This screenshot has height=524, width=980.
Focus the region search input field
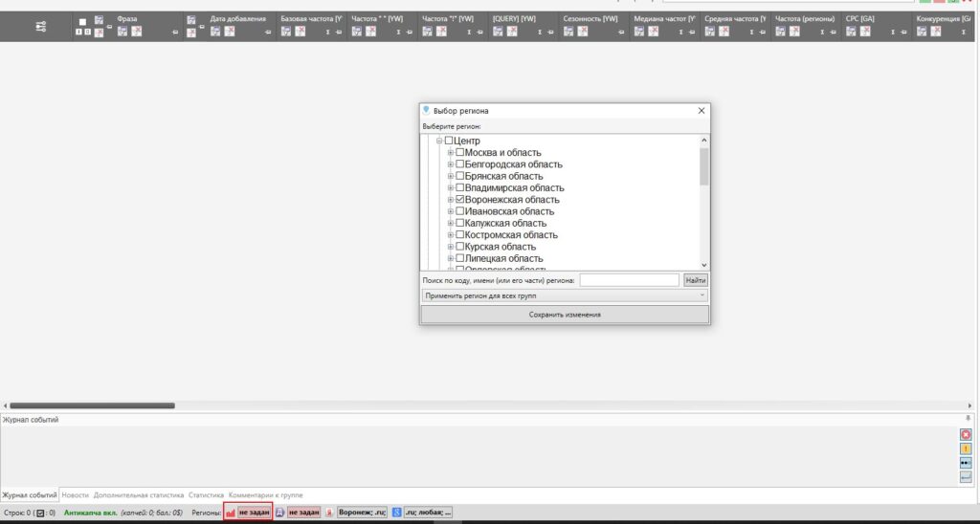(629, 280)
